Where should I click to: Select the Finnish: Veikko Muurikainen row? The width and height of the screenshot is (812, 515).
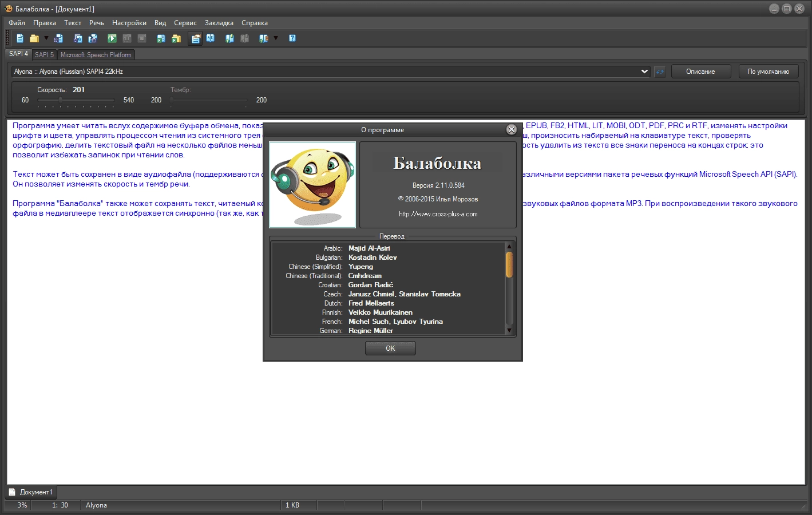389,312
